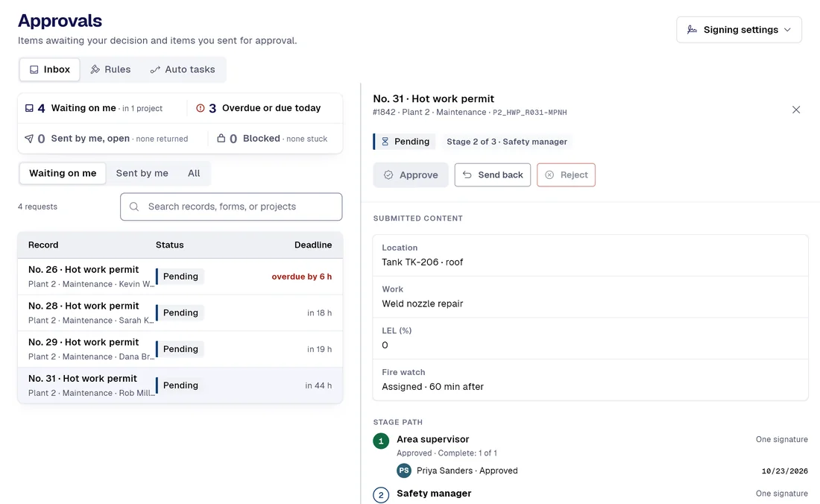
Task: Close the No. 31 detail panel
Action: pyautogui.click(x=796, y=110)
